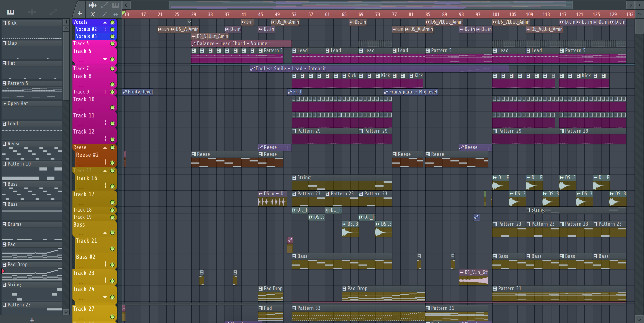Screen dimensions: 644x323
Task: Click the double-arrow stretch icon in playlist header
Action: pyautogui.click(x=116, y=14)
